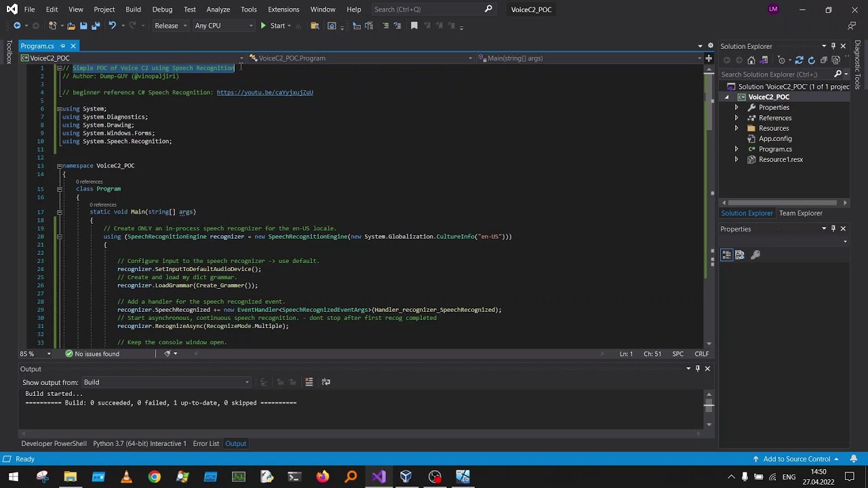Save Program.cs with the save icon

click(83, 26)
